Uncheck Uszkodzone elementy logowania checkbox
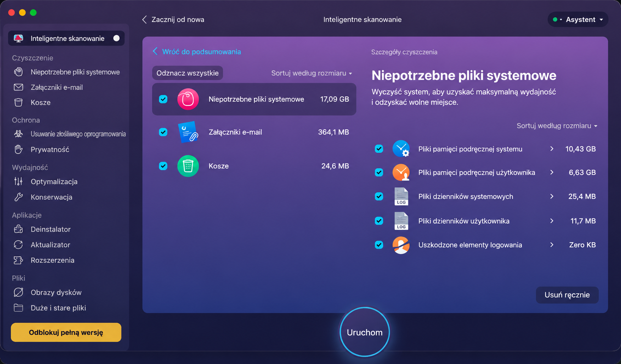 click(379, 245)
